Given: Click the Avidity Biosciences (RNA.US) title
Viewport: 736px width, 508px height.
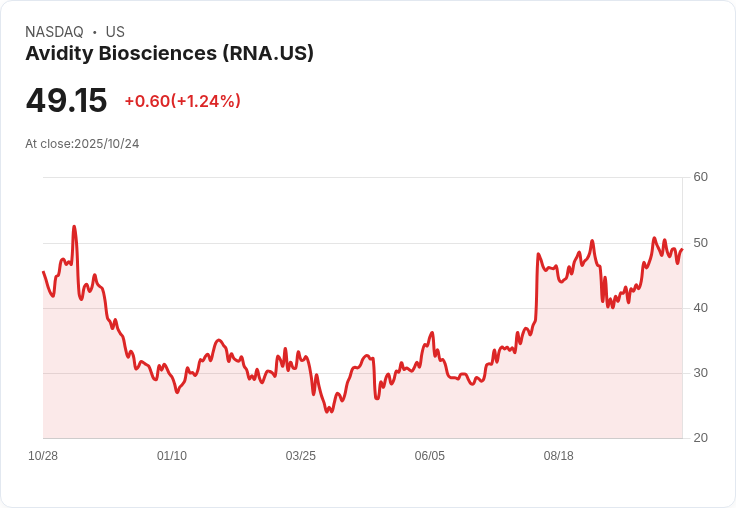Looking at the screenshot, I should [x=169, y=53].
